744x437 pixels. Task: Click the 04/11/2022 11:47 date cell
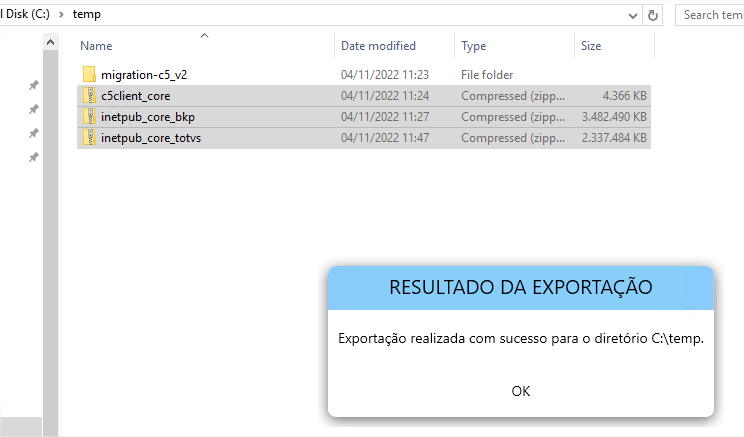[x=384, y=138]
